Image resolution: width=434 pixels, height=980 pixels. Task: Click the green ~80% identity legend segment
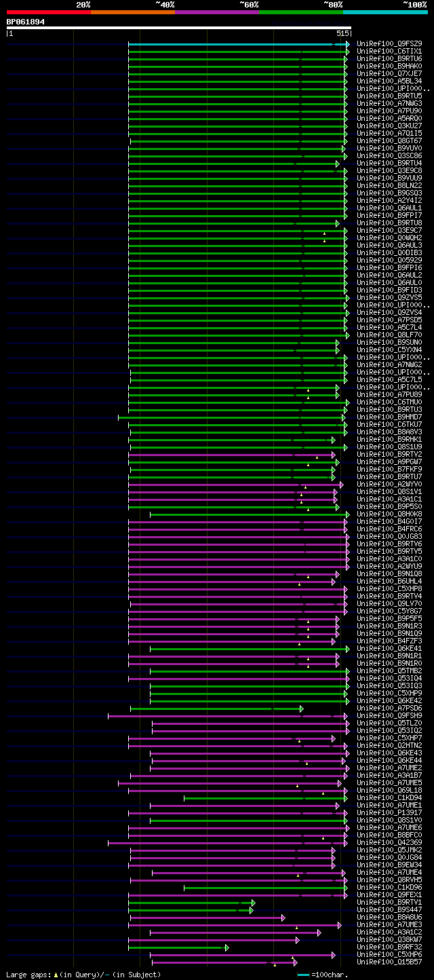[x=301, y=12]
